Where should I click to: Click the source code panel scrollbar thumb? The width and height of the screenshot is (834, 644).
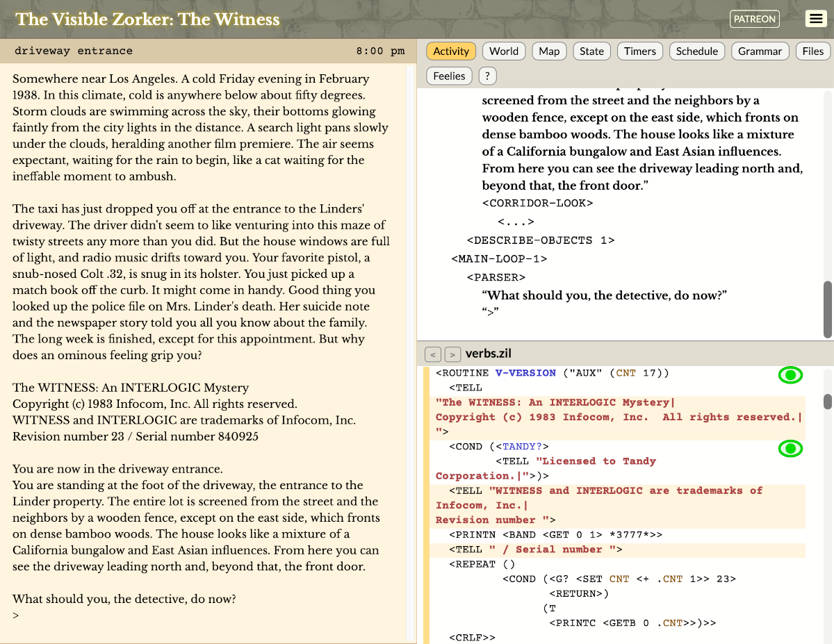pyautogui.click(x=828, y=402)
